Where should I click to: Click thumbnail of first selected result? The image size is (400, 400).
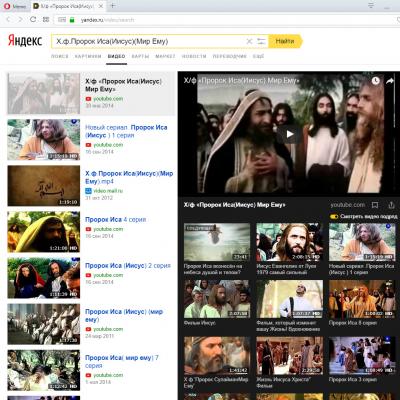[x=44, y=94]
